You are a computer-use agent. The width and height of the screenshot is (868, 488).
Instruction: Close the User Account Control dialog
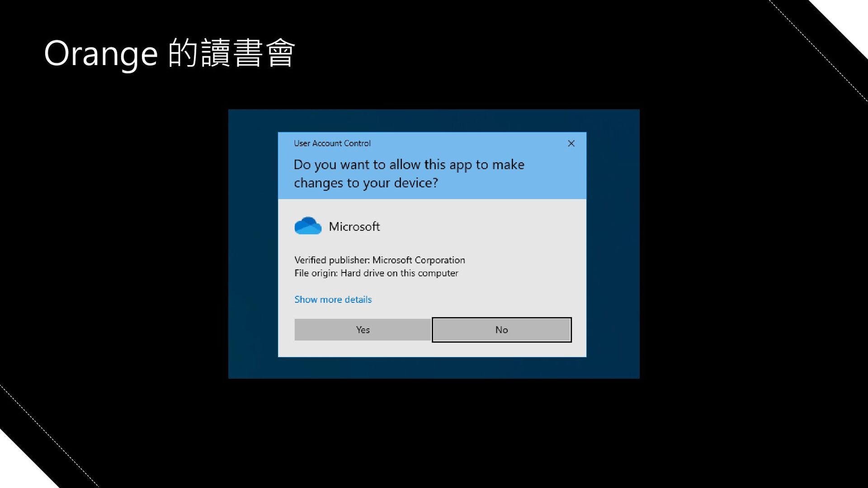(571, 143)
